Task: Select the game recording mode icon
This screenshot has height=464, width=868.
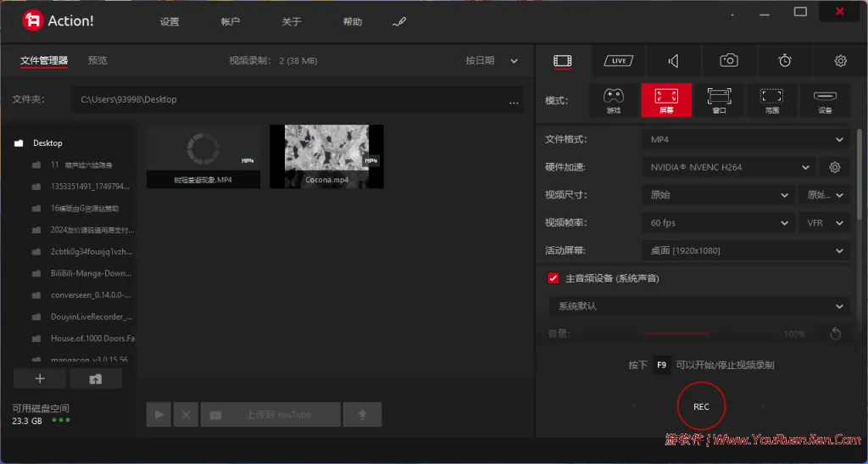Action: click(x=613, y=100)
